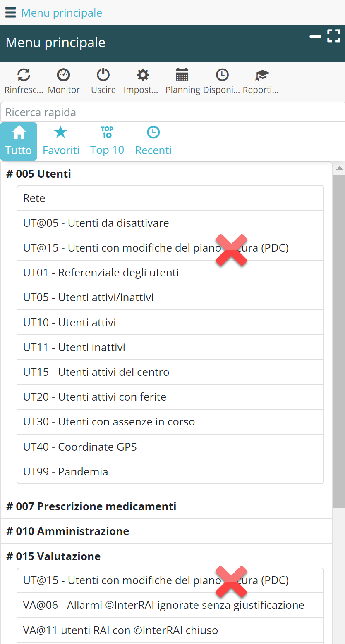
Task: Switch to the Favoriti tab
Action: tap(61, 141)
